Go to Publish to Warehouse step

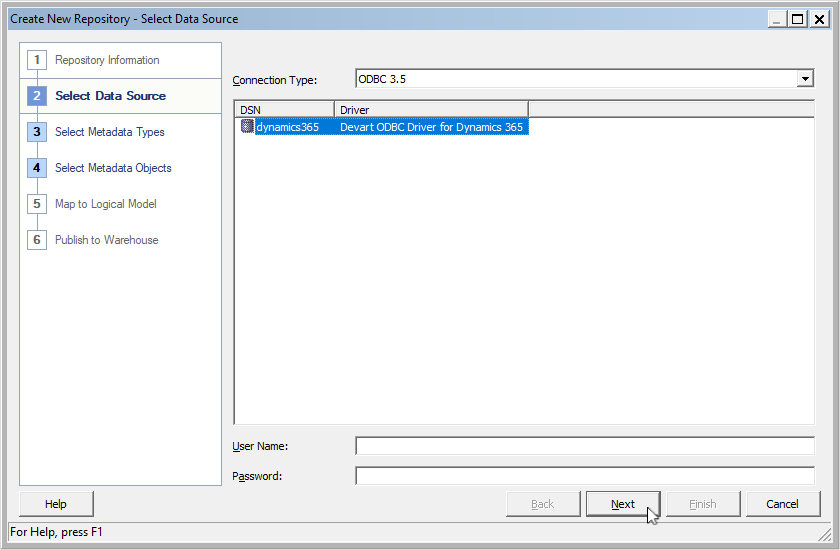click(x=107, y=239)
